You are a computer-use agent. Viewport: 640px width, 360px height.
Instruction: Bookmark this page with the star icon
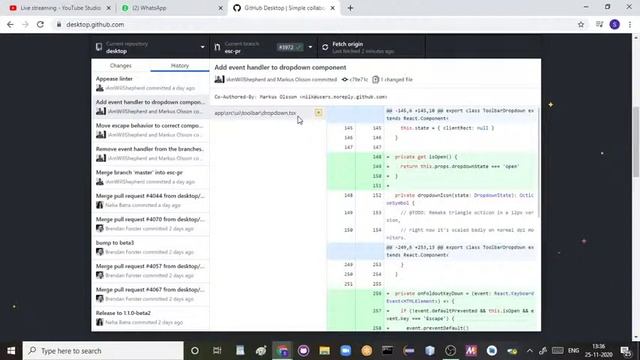(581, 24)
